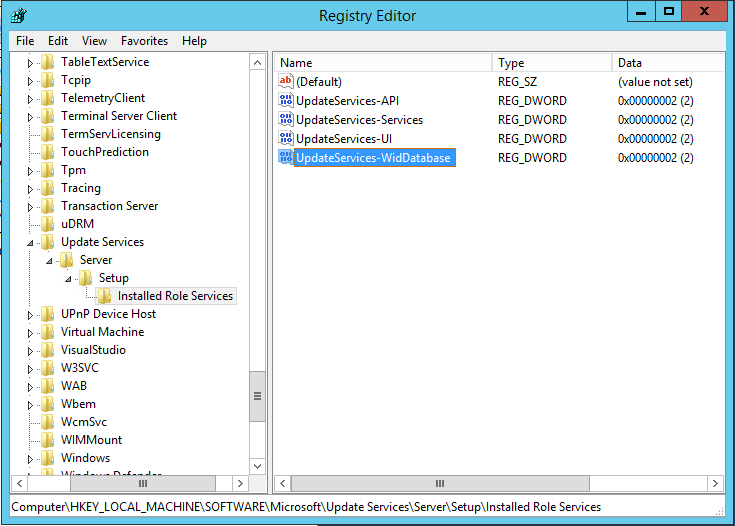This screenshot has width=735, height=526.
Task: Click the Tpm folder icon
Action: [x=47, y=170]
